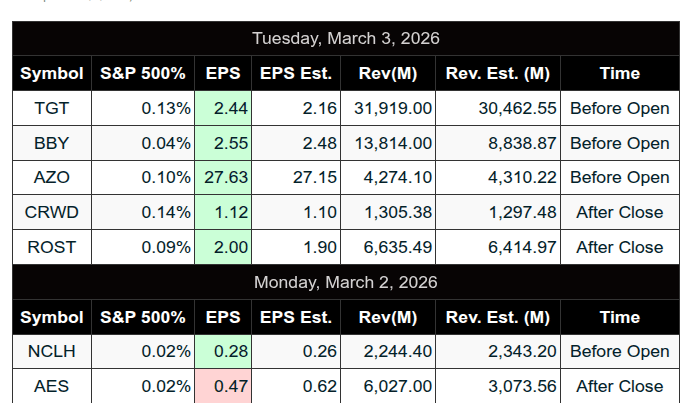
Task: Click the CRWD ticker symbol
Action: (x=52, y=212)
